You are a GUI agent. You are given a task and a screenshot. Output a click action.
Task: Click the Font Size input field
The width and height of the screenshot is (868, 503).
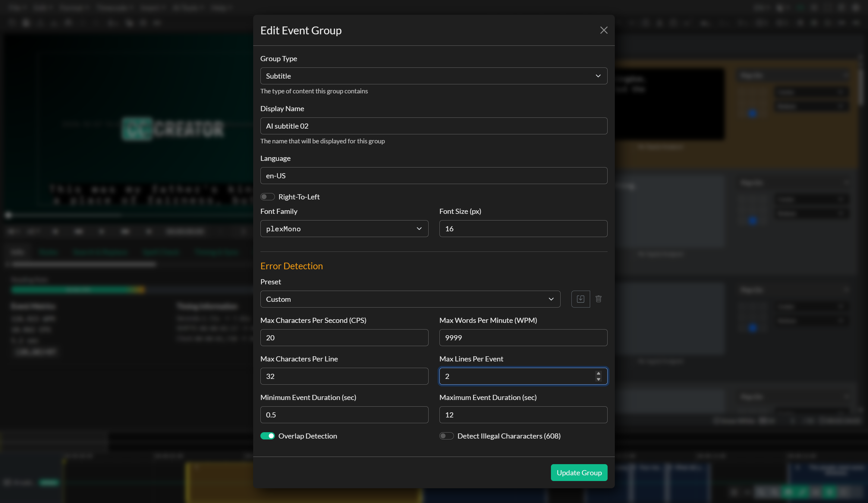(x=523, y=229)
